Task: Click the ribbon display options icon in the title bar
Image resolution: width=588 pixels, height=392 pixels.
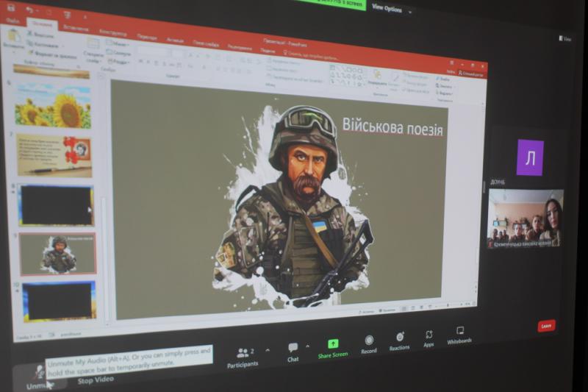Action: tap(452, 63)
